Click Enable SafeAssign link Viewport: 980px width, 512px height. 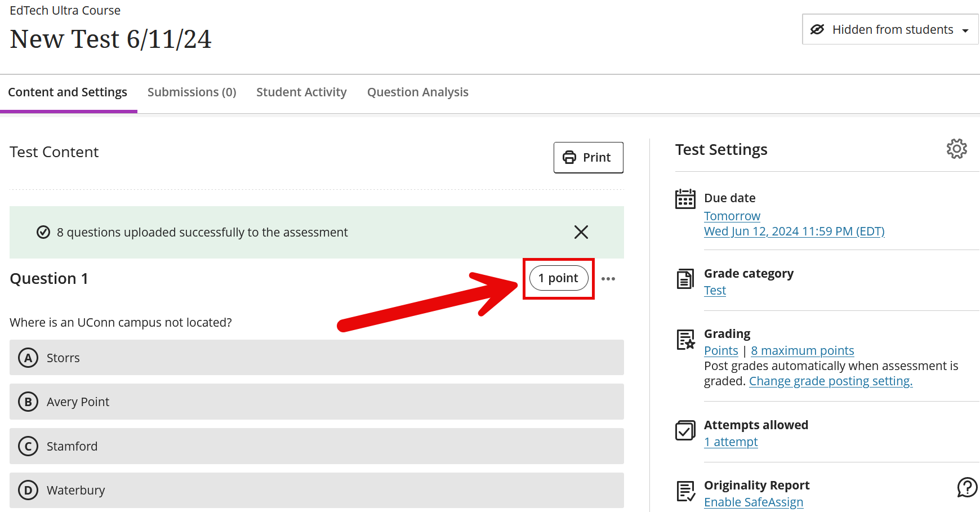(x=753, y=502)
